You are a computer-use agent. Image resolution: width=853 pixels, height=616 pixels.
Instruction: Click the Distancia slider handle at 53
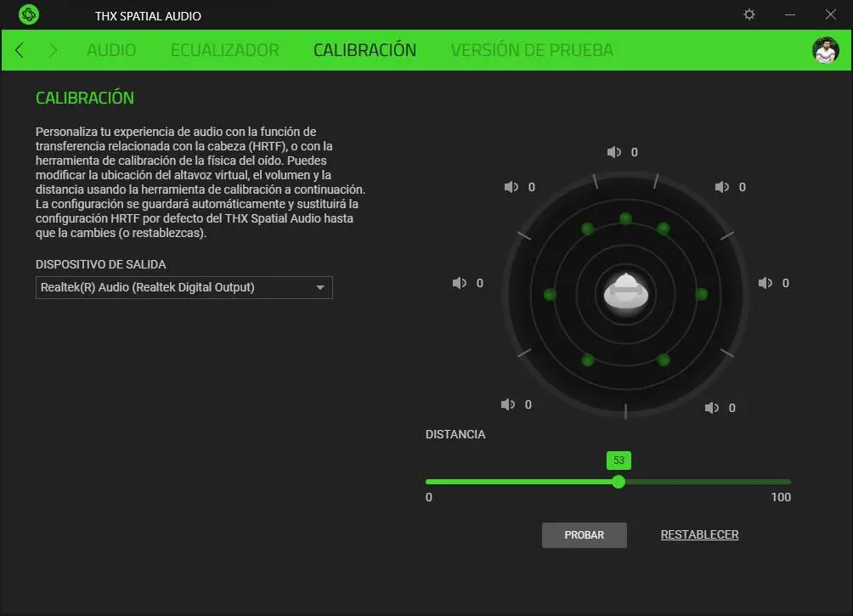tap(619, 482)
